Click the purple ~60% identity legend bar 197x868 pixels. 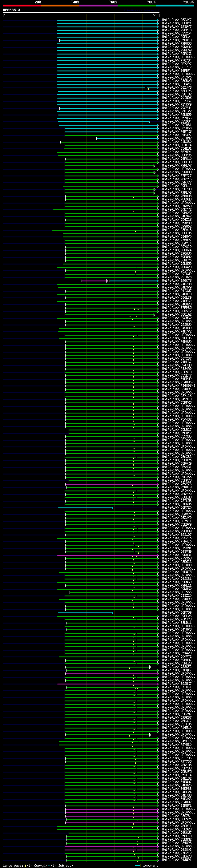(99, 6)
